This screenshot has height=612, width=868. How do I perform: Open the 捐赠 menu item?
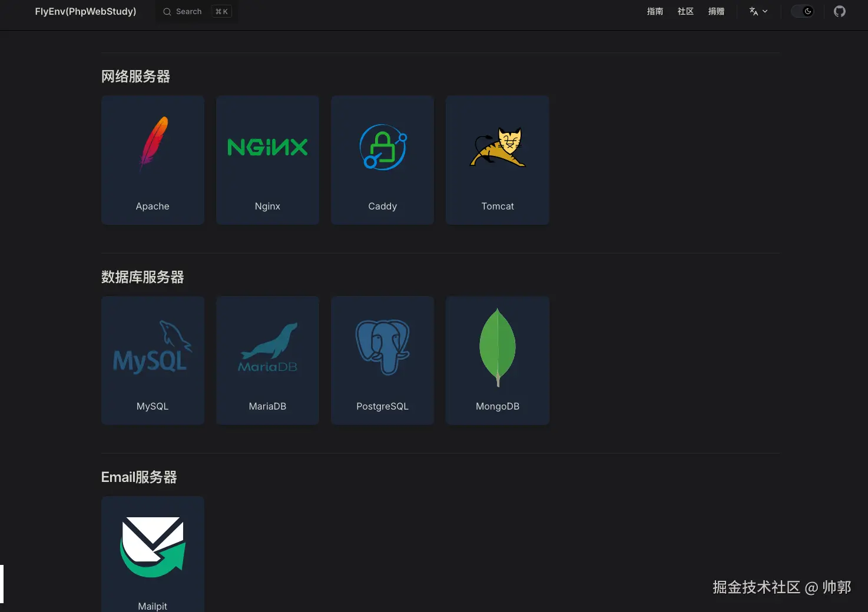click(716, 11)
